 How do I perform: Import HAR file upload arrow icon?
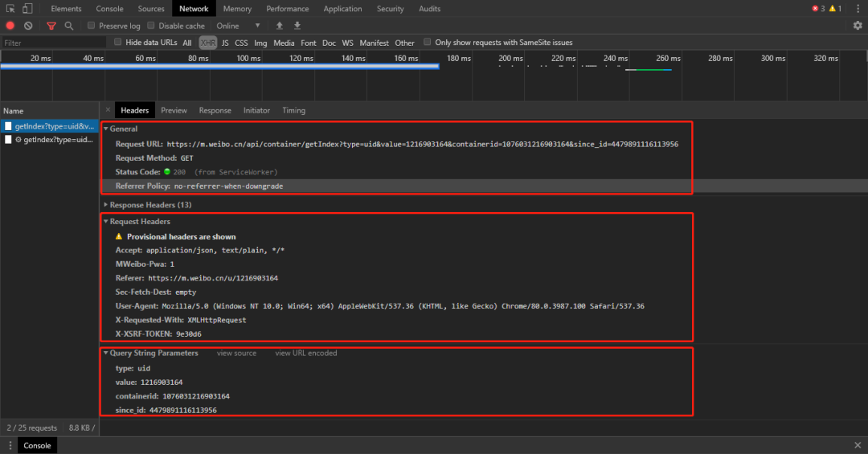(280, 26)
